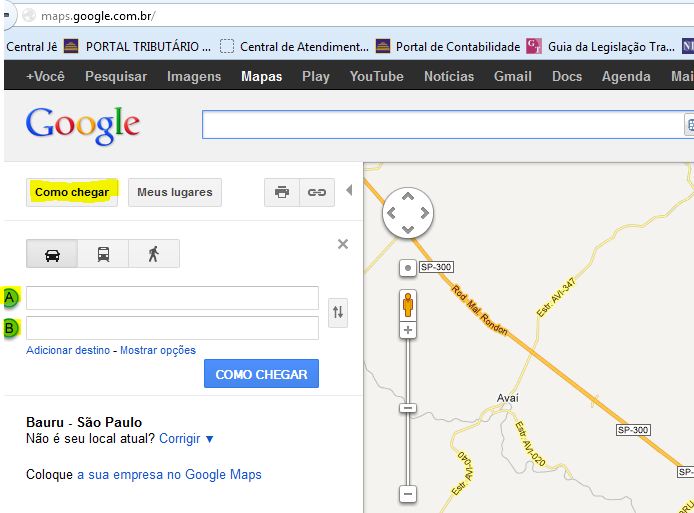Zoom out with the bottom minus button

(x=408, y=494)
